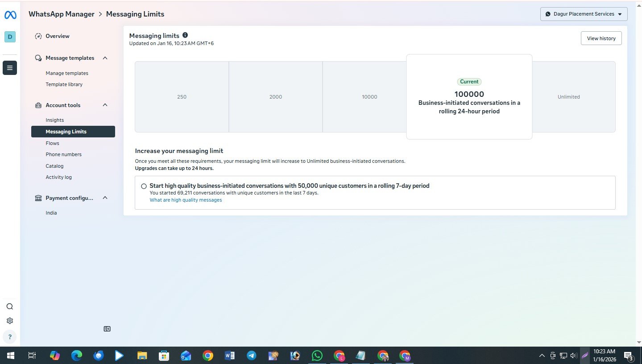Open the What are high quality messages link
Image resolution: width=642 pixels, height=364 pixels.
tap(186, 200)
